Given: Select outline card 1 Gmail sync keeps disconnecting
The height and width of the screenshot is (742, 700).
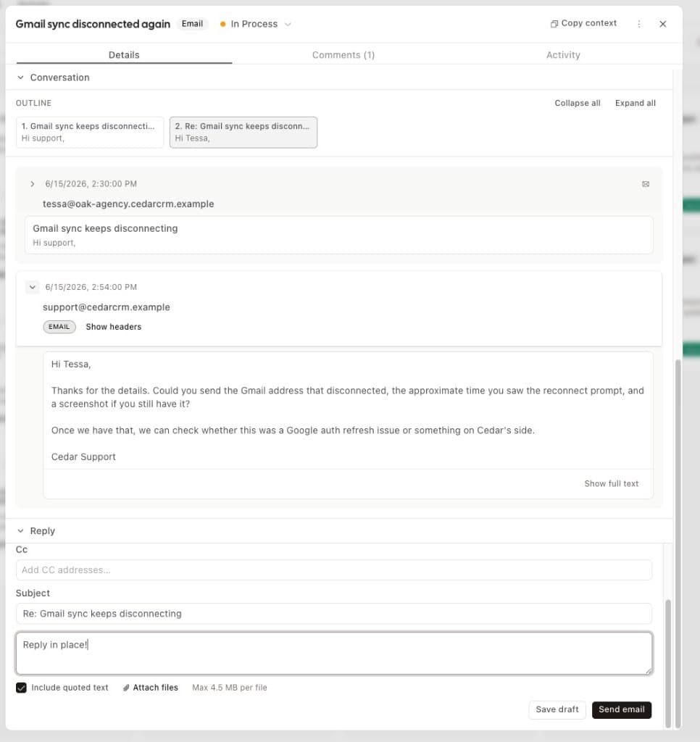Looking at the screenshot, I should click(x=90, y=132).
